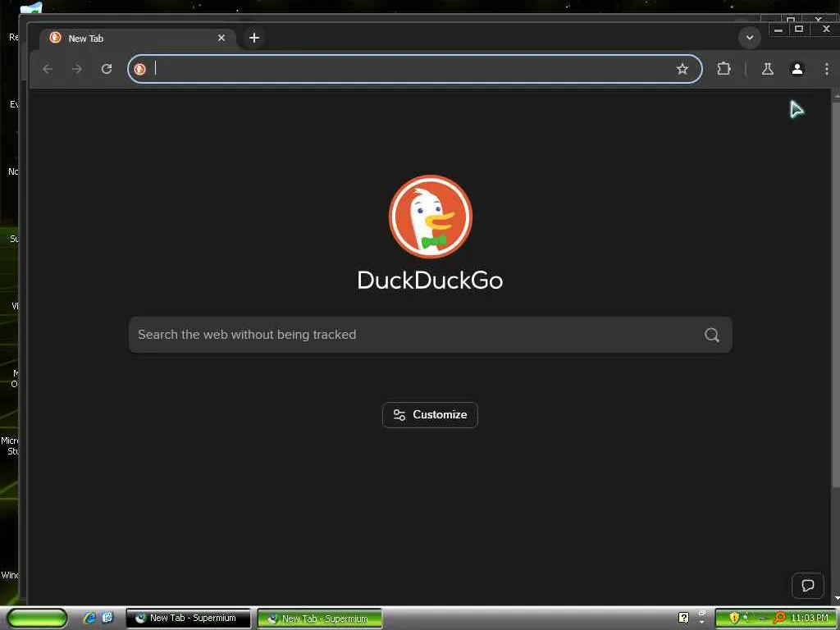This screenshot has height=630, width=840.
Task: Open the three-dot browser menu
Action: pyautogui.click(x=827, y=69)
